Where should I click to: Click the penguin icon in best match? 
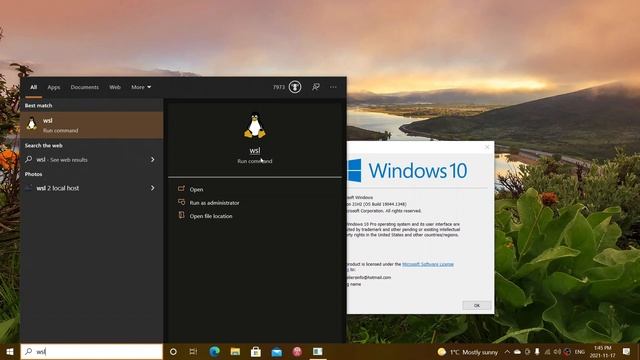32,124
